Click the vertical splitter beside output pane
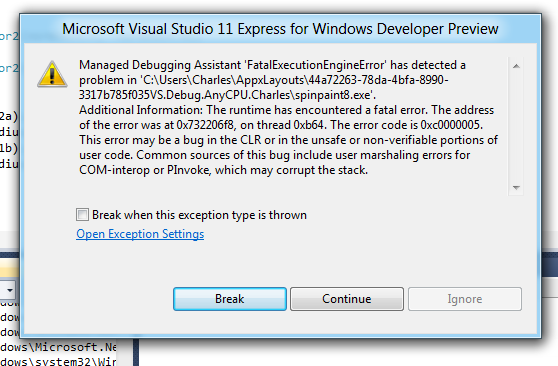The image size is (558, 366). (x=136, y=352)
